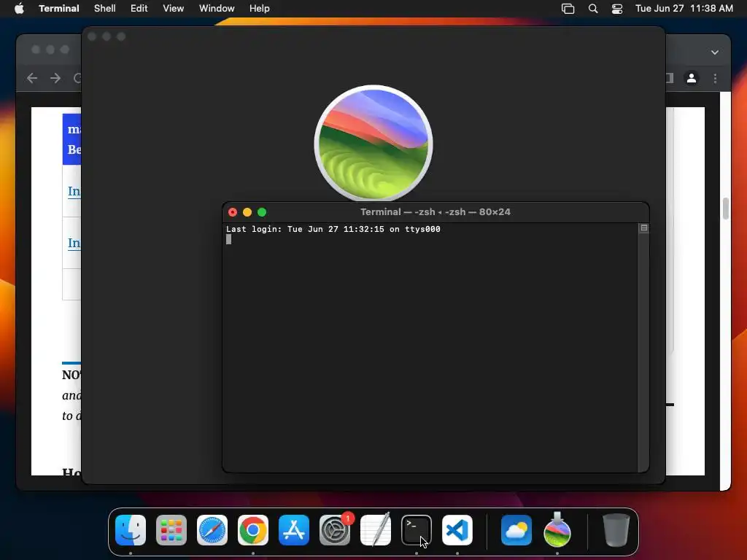Open Chrome's three-dot menu
Viewport: 747px width, 560px height.
(715, 78)
